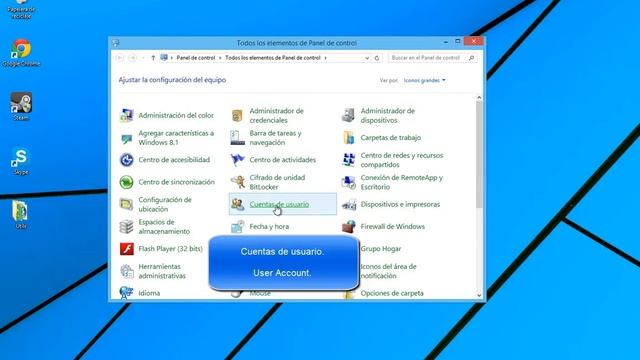This screenshot has width=640, height=360.
Task: Open Espacios de almacenamiento icon
Action: (127, 227)
